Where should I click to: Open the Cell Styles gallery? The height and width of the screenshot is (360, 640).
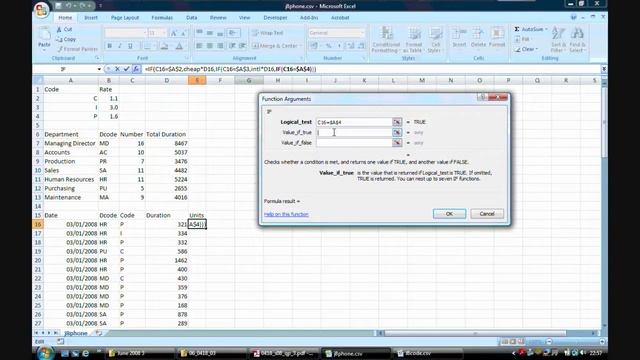tap(435, 40)
